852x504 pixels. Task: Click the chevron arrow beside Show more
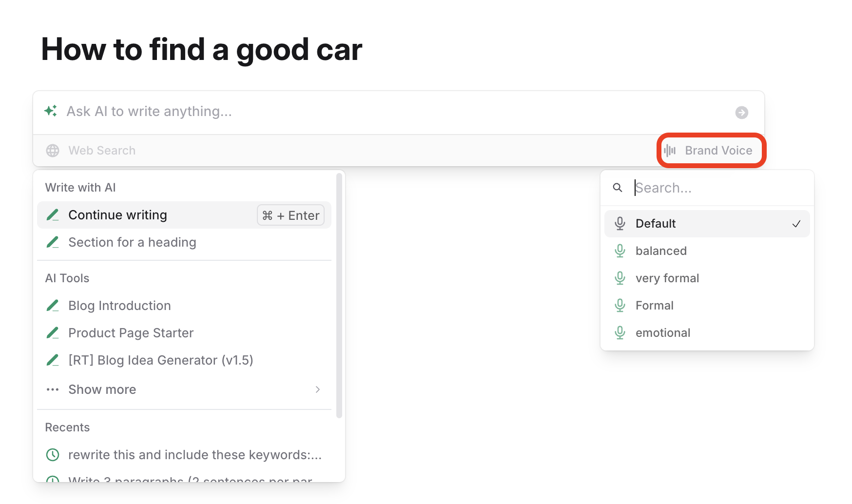pyautogui.click(x=318, y=389)
